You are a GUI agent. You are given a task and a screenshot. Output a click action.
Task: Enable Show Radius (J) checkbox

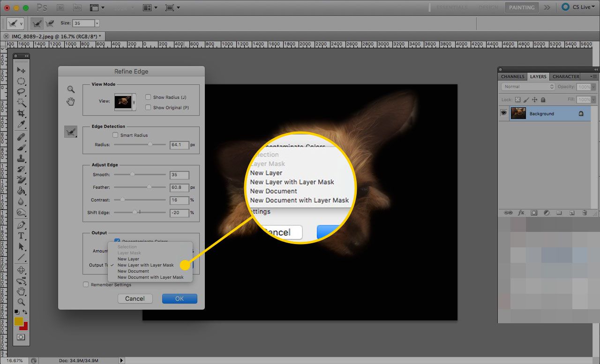pyautogui.click(x=148, y=97)
